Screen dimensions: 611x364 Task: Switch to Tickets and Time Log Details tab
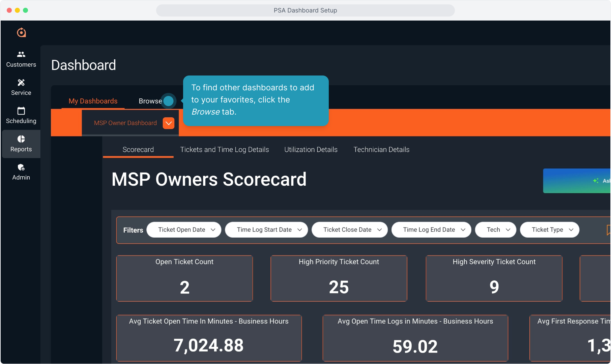(225, 150)
